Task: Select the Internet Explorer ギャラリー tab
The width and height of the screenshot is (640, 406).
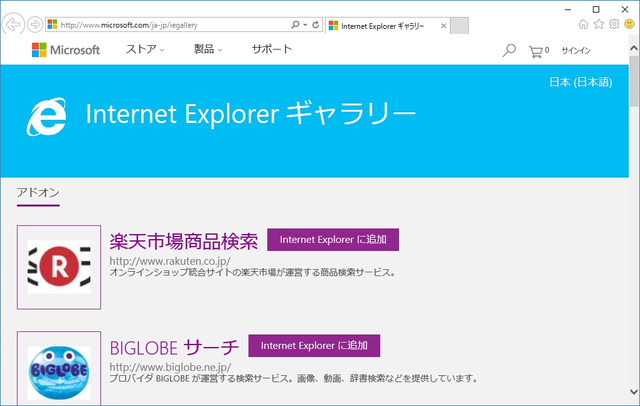Action: [383, 26]
